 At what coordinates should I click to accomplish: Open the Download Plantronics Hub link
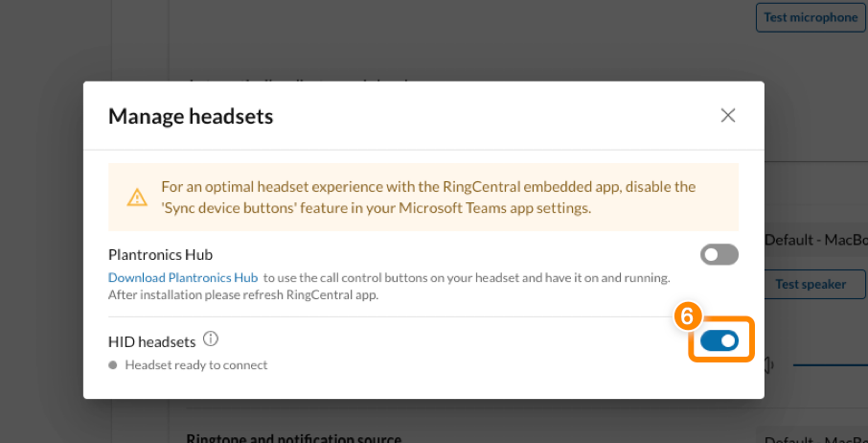tap(183, 277)
